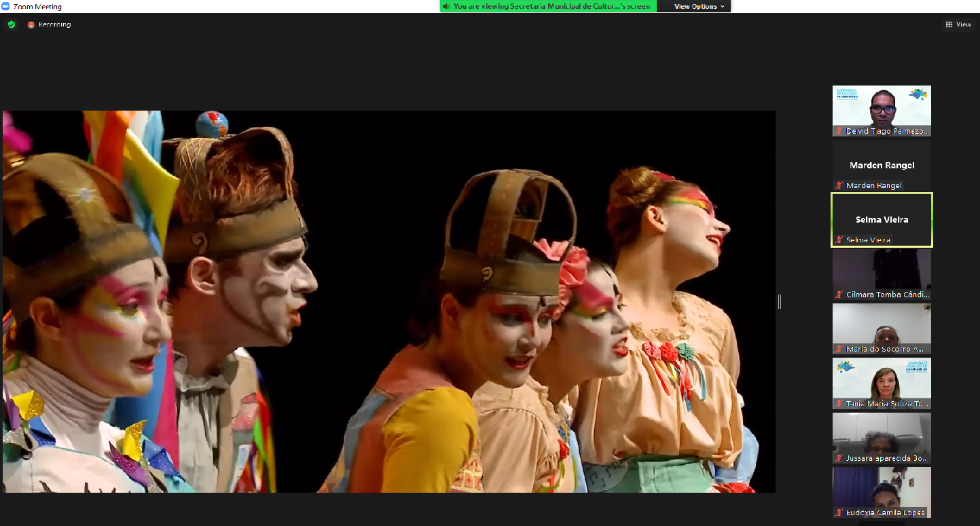Click Marden Rangel's muted microphone icon

tap(840, 185)
